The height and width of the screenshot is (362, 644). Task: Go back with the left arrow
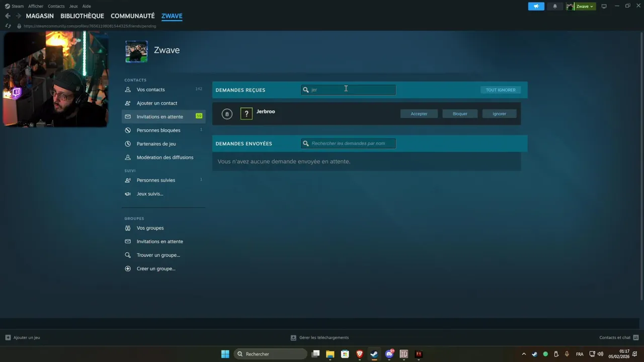point(8,16)
